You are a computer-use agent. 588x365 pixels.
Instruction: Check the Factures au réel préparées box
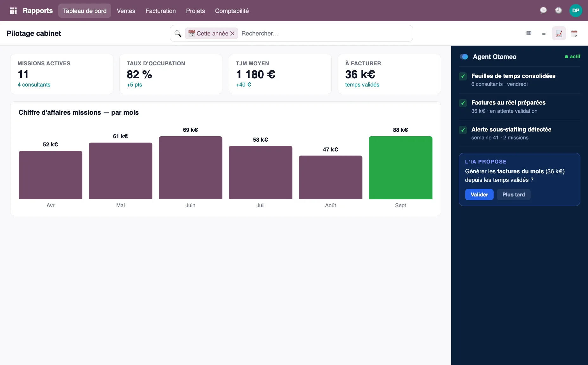coord(463,103)
